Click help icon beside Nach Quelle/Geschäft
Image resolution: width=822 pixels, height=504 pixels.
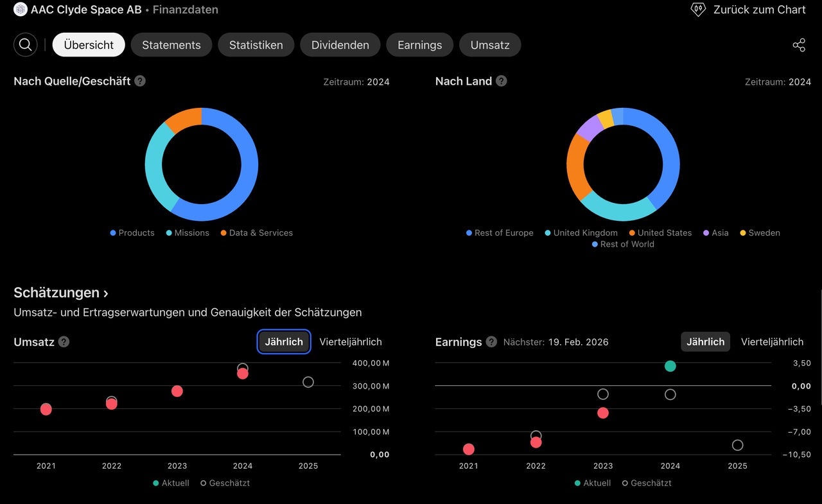pyautogui.click(x=140, y=81)
